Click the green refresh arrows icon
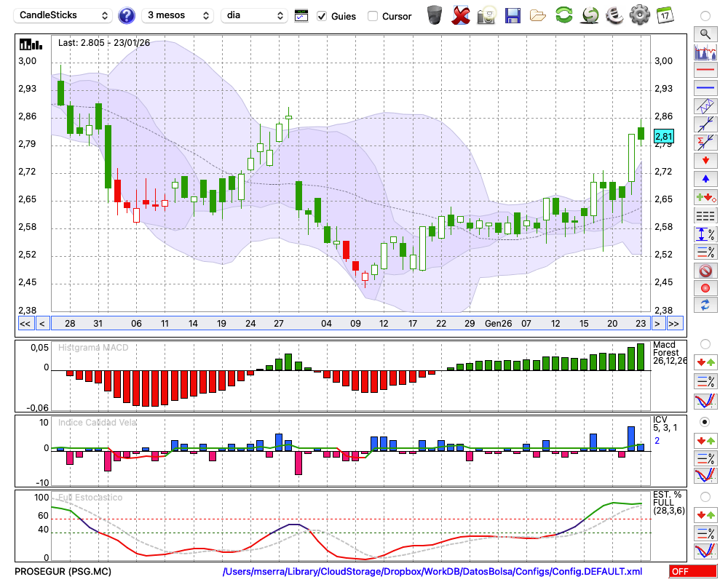 (563, 15)
